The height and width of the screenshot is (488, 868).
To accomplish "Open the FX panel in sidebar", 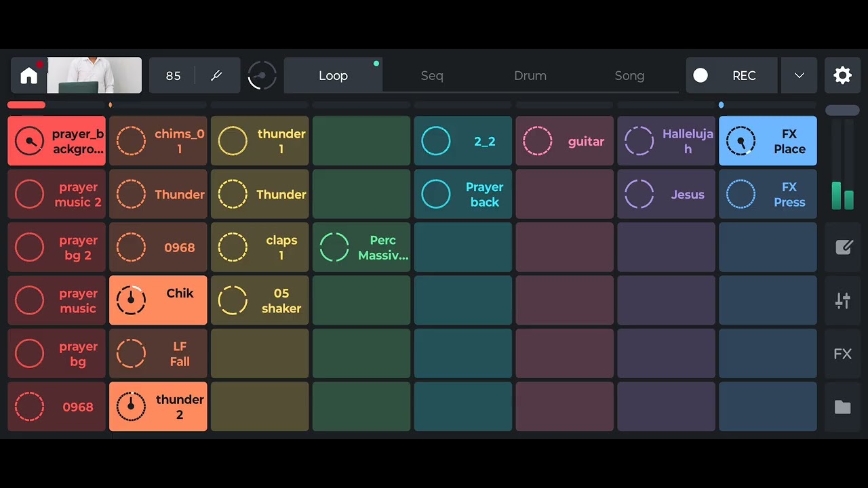I will coord(843,354).
